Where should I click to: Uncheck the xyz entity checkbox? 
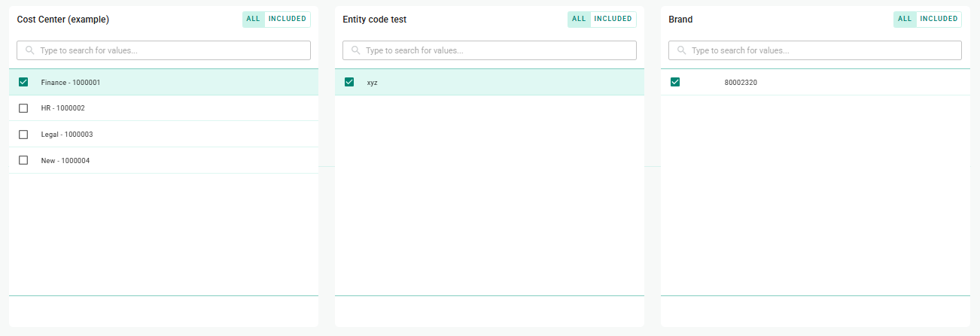click(349, 82)
